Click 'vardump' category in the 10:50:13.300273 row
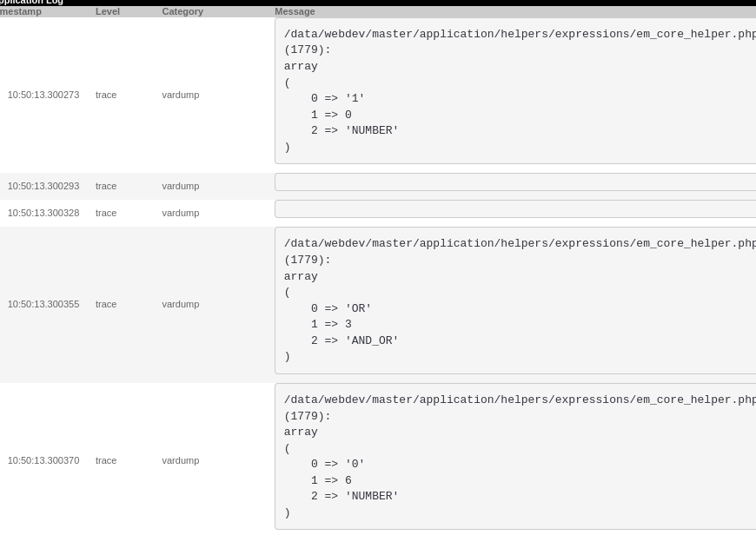The height and width of the screenshot is (535, 756). click(180, 95)
